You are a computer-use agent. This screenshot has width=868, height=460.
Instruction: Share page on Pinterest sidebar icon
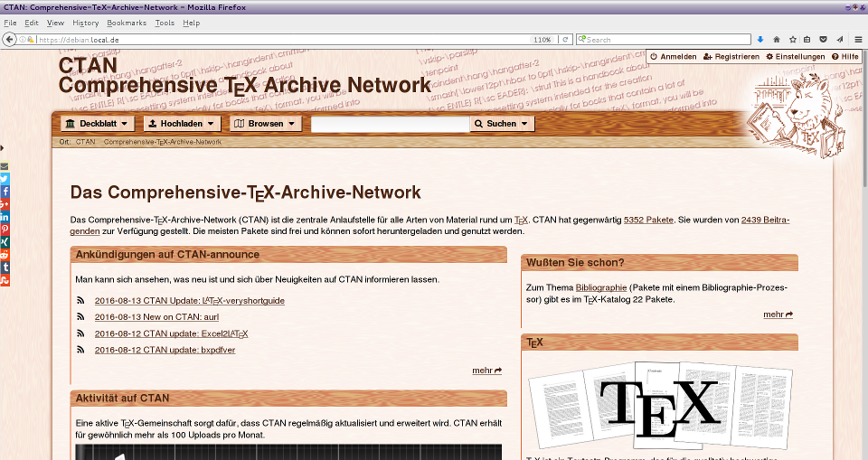pos(5,230)
